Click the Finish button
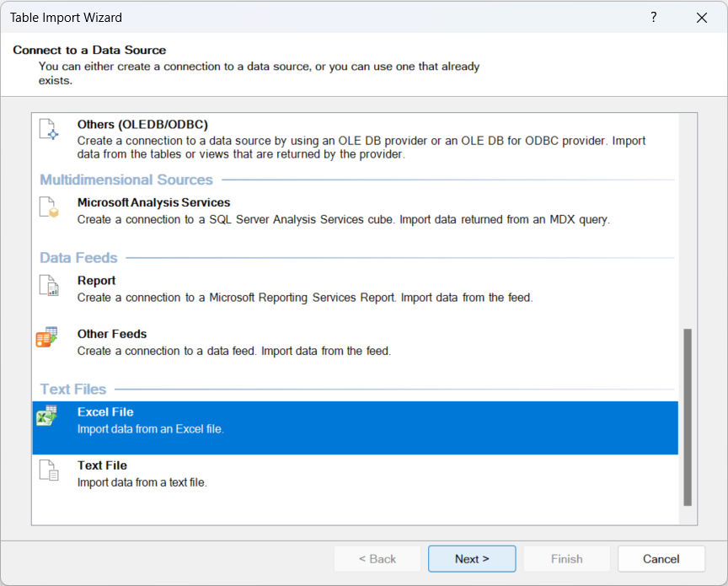Screen dimensions: 728x586 click(566, 558)
